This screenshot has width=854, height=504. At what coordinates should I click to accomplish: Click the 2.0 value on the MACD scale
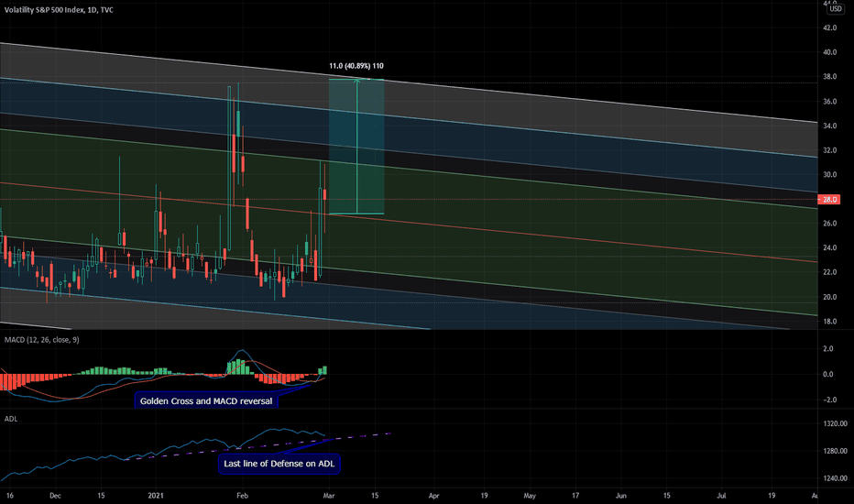[827, 349]
